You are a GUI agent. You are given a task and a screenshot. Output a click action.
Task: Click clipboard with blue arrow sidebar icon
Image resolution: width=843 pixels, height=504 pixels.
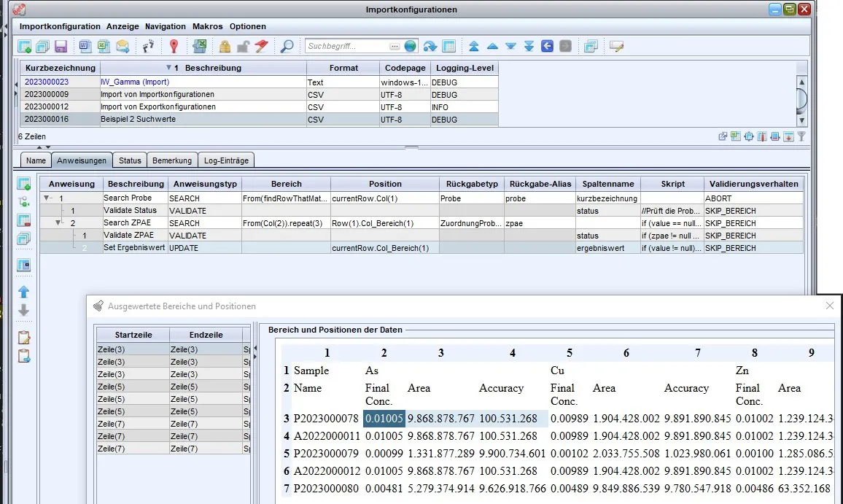tap(23, 356)
